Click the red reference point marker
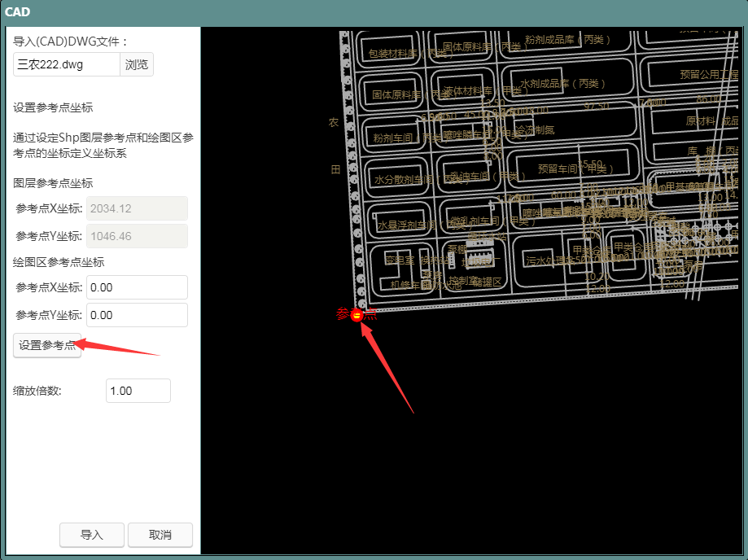The height and width of the screenshot is (560, 748). point(357,315)
